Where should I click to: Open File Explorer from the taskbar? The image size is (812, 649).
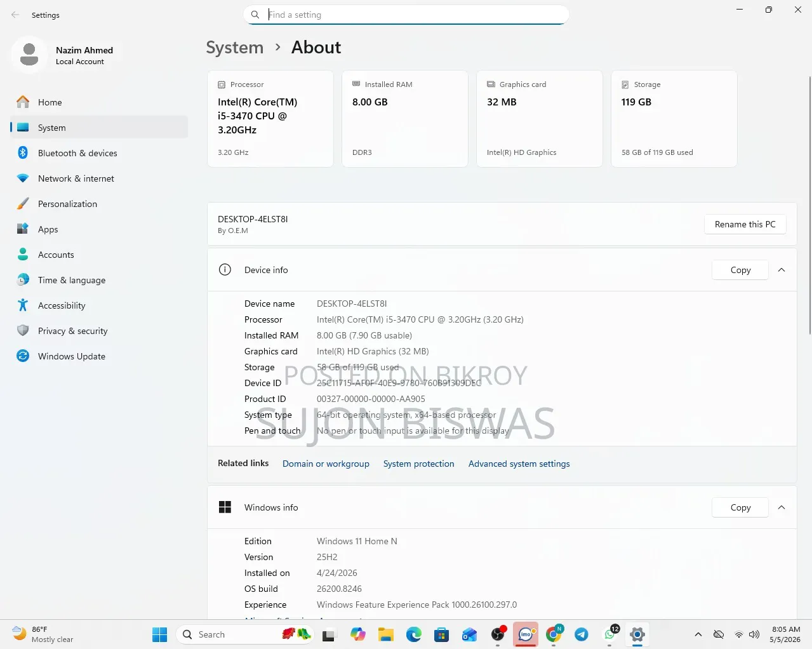click(x=385, y=634)
